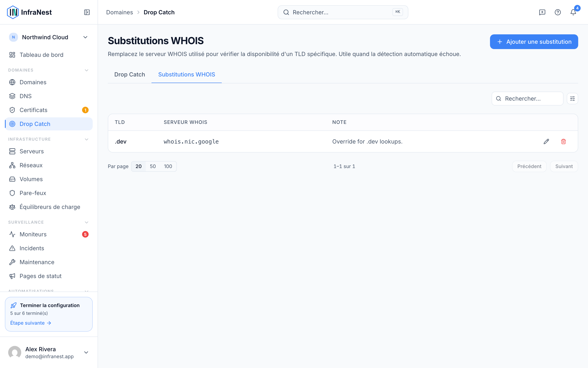Open Serveurs in sidebar
Image resolution: width=588 pixels, height=368 pixels.
[49, 151]
